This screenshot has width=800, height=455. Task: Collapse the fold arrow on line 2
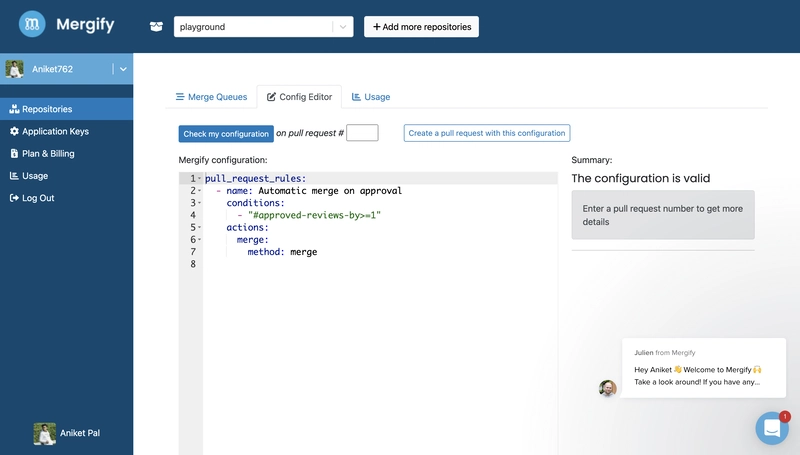point(199,191)
